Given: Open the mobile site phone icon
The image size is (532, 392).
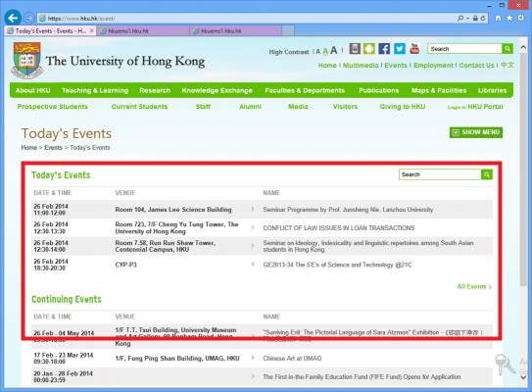Looking at the screenshot, I should click(355, 49).
